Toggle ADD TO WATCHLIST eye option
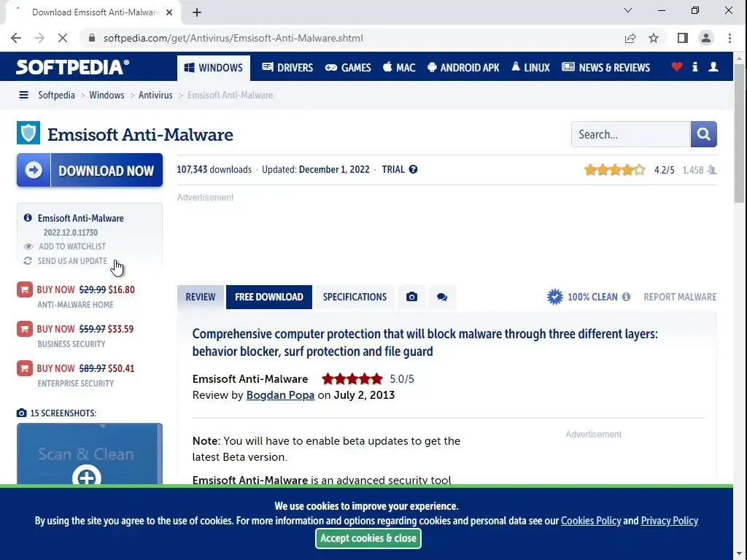The height and width of the screenshot is (560, 747). [65, 246]
